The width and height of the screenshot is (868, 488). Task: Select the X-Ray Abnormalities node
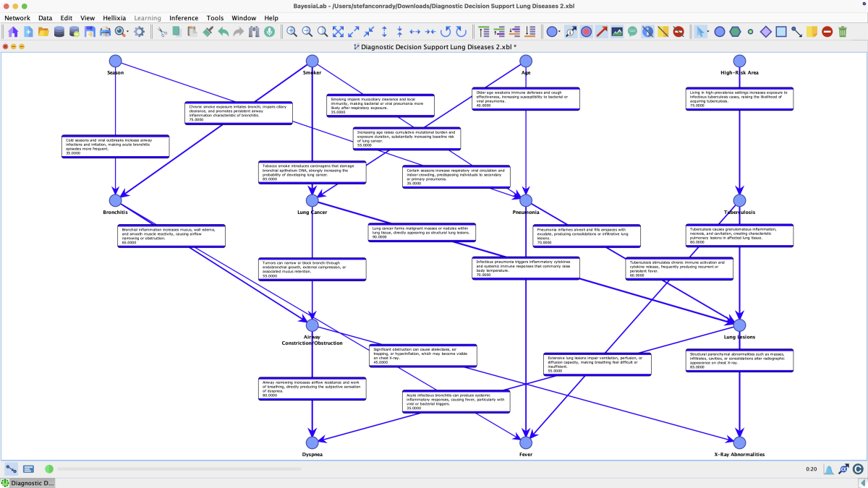pyautogui.click(x=739, y=442)
